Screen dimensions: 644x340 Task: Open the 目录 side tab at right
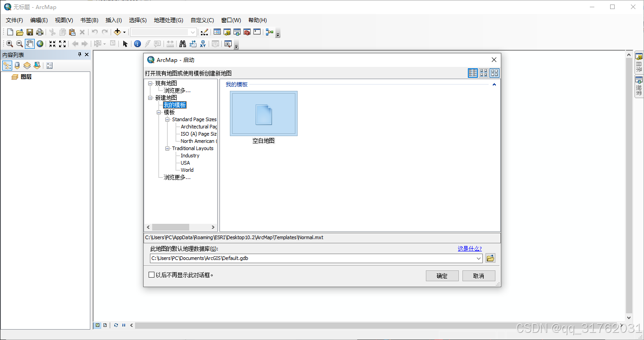(x=639, y=62)
